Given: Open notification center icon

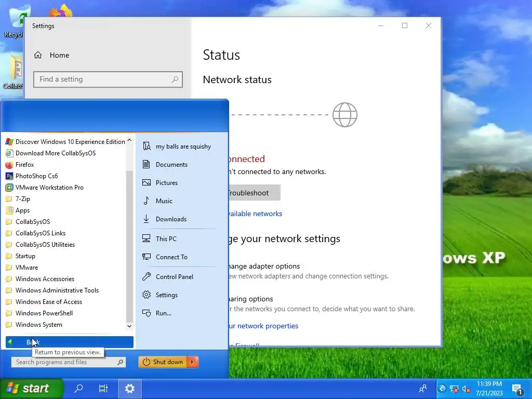Looking at the screenshot, I should point(517,390).
